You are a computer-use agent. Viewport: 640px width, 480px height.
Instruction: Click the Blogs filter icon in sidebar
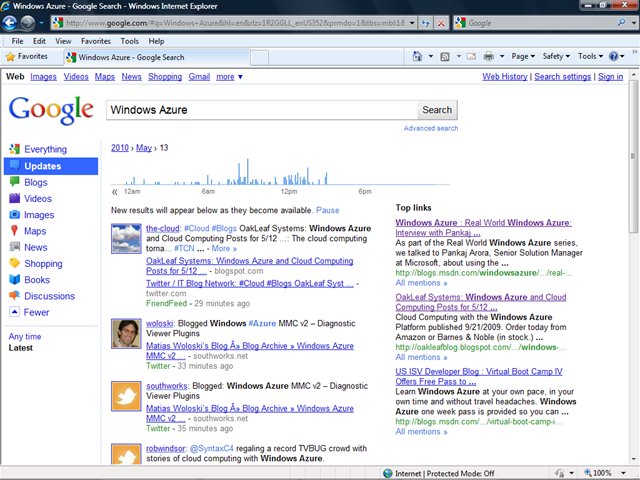[14, 183]
